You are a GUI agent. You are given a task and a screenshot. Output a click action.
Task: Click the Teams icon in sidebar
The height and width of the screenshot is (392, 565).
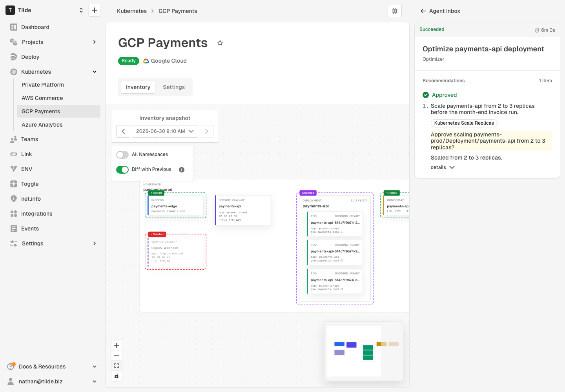(14, 139)
